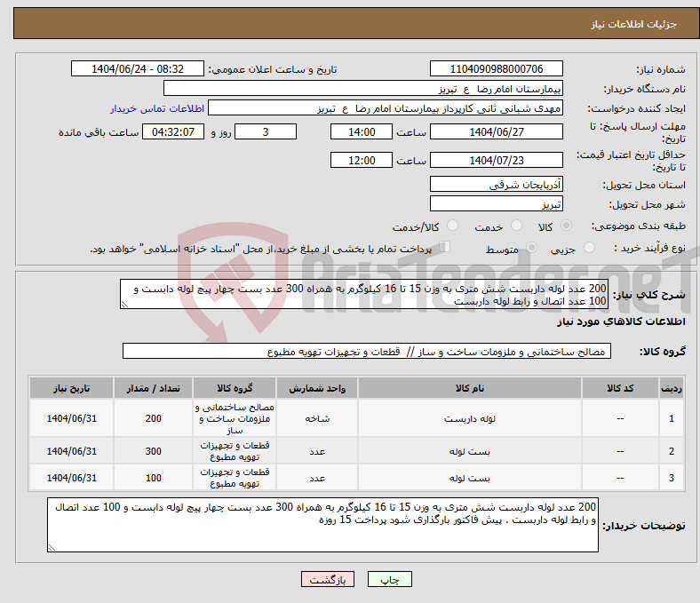
Task: Click the بازگشت back button
Action: (x=328, y=580)
